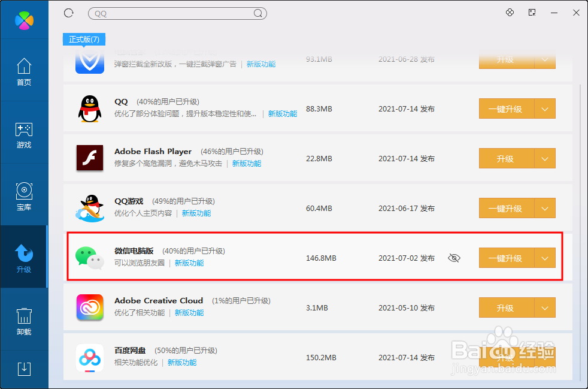588x389 pixels.
Task: Click 升级 button for the top 电脑管家 row
Action: [506, 60]
